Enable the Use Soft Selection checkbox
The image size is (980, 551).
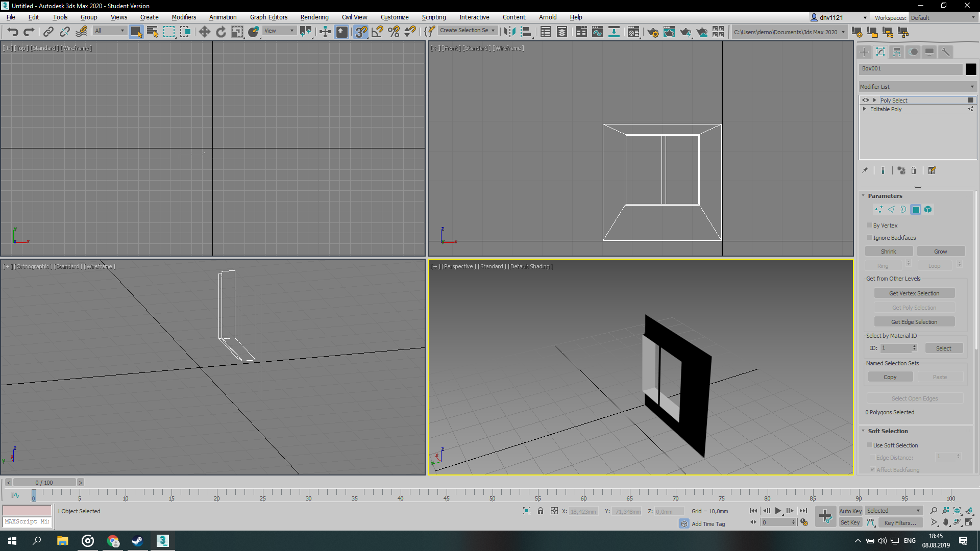[x=870, y=445]
